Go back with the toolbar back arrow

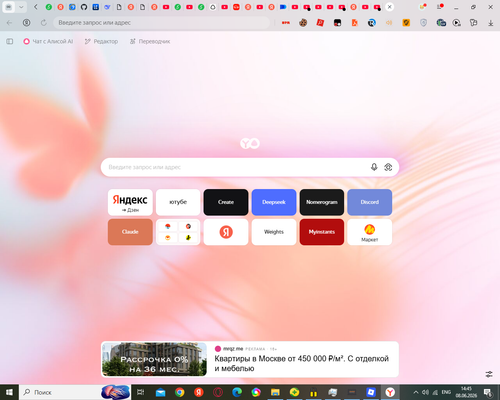pyautogui.click(x=9, y=23)
